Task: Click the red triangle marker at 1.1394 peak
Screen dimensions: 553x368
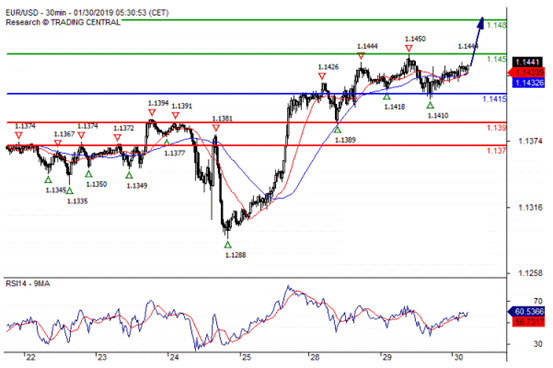Action: coord(152,112)
